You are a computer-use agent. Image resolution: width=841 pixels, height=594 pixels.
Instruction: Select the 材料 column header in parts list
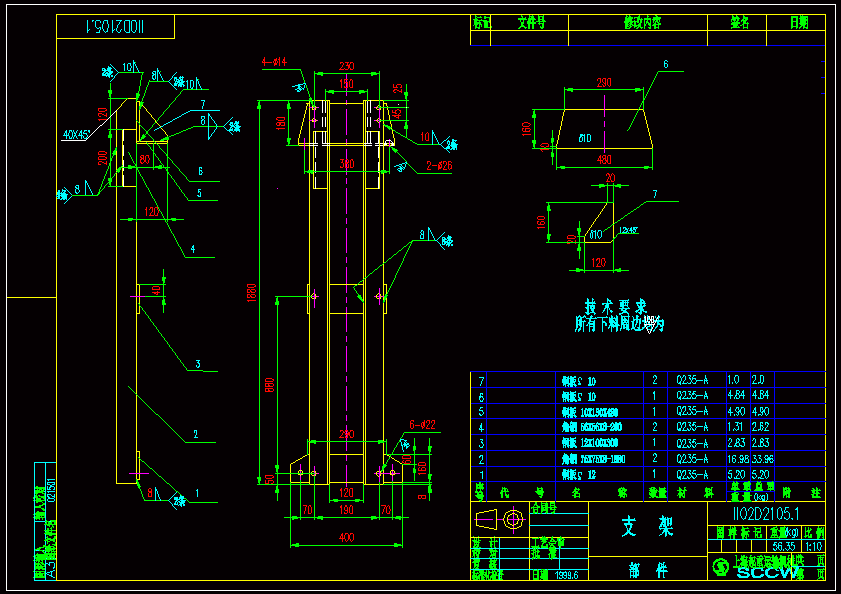click(x=695, y=493)
